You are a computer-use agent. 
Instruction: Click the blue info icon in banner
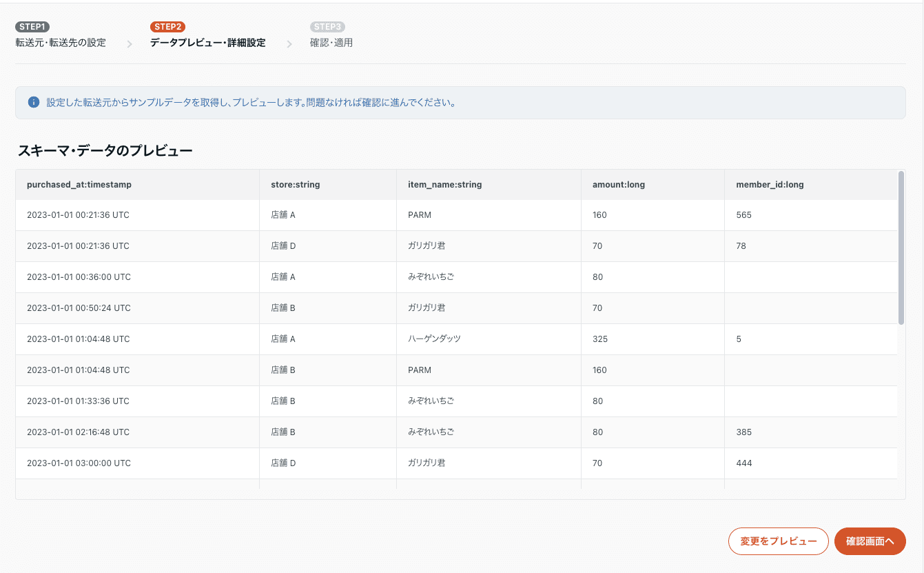(x=33, y=103)
